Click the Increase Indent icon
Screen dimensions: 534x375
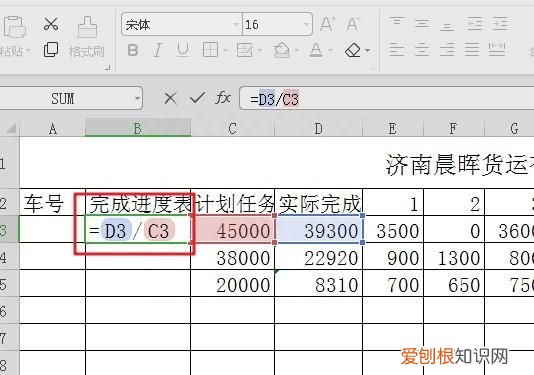pyautogui.click(x=500, y=23)
